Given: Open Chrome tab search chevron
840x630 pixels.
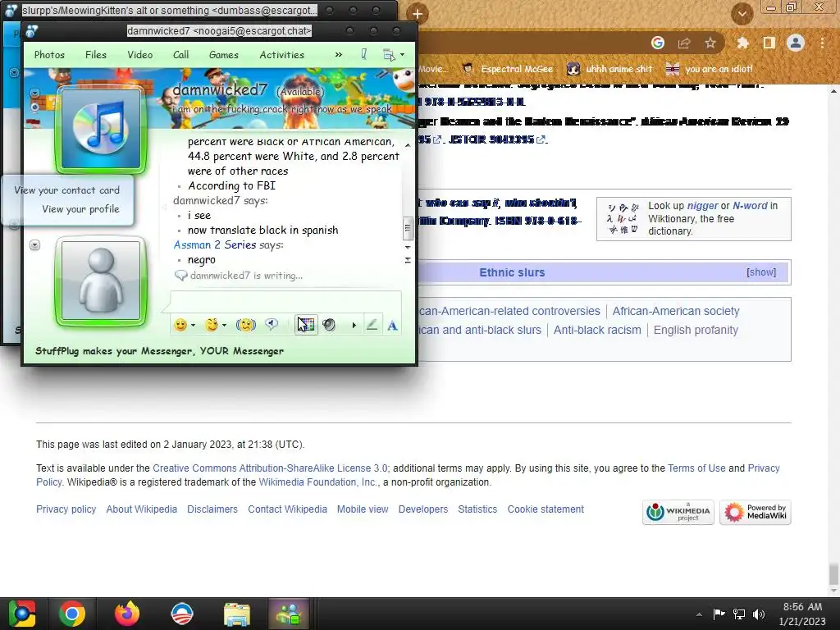Looking at the screenshot, I should tap(742, 13).
